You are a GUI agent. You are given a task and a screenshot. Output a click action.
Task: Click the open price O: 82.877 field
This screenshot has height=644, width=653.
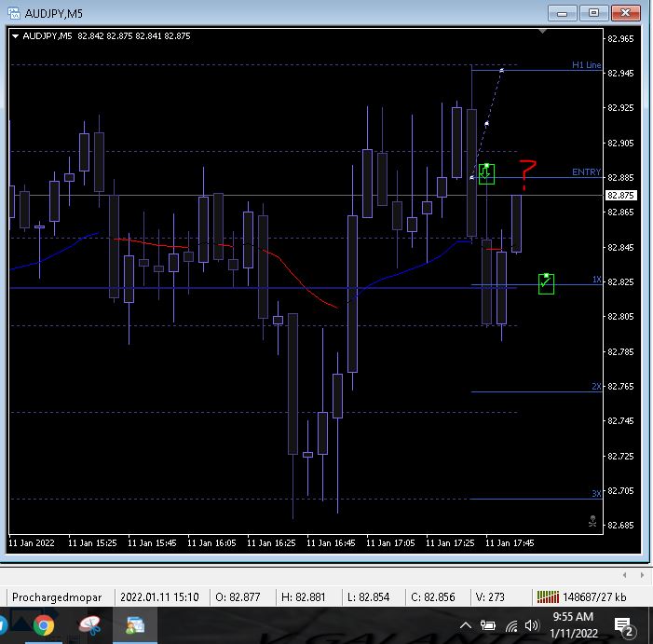point(238,597)
